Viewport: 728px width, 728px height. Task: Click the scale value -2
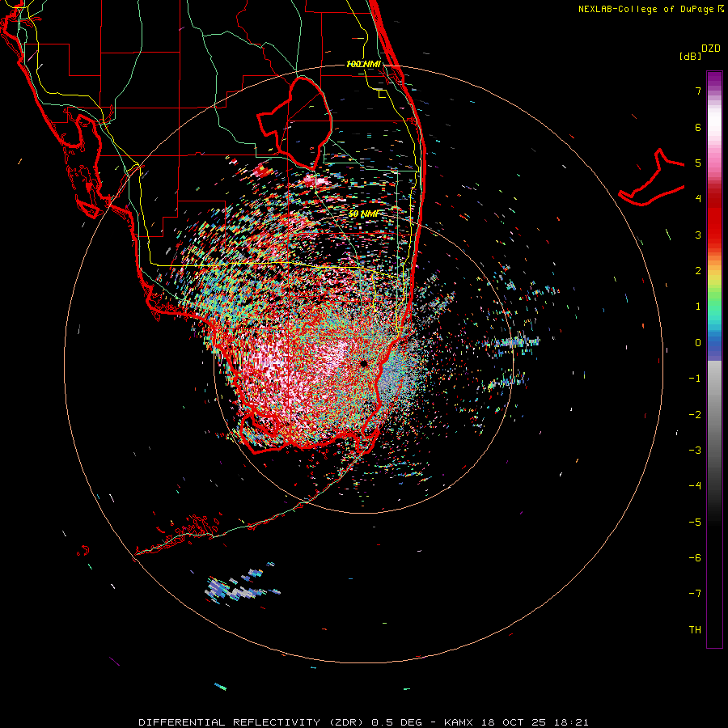pos(695,415)
